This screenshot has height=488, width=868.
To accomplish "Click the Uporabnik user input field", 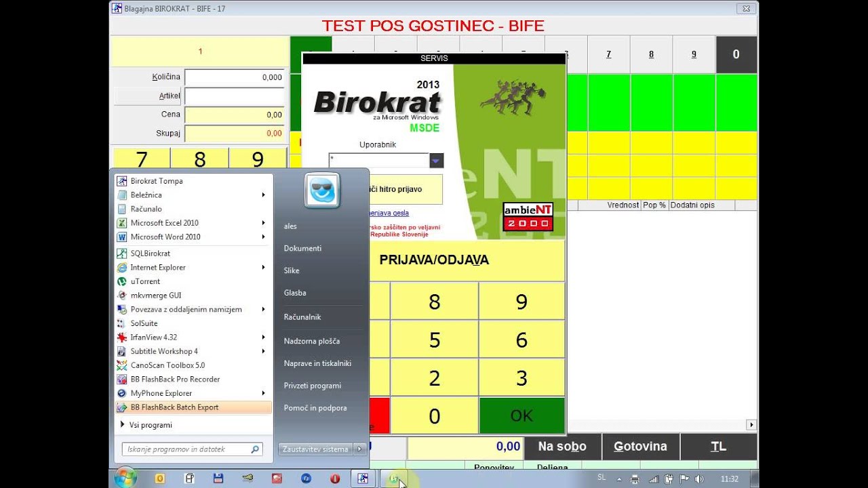I will click(379, 161).
